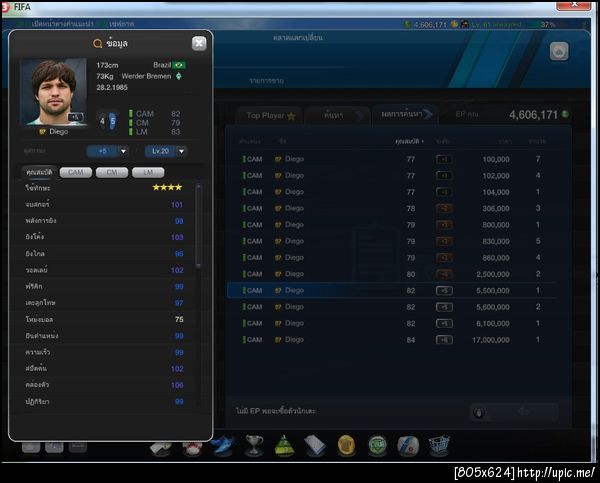Select Diego row priced 5,600,000
Screen dimensions: 600x483
391,307
